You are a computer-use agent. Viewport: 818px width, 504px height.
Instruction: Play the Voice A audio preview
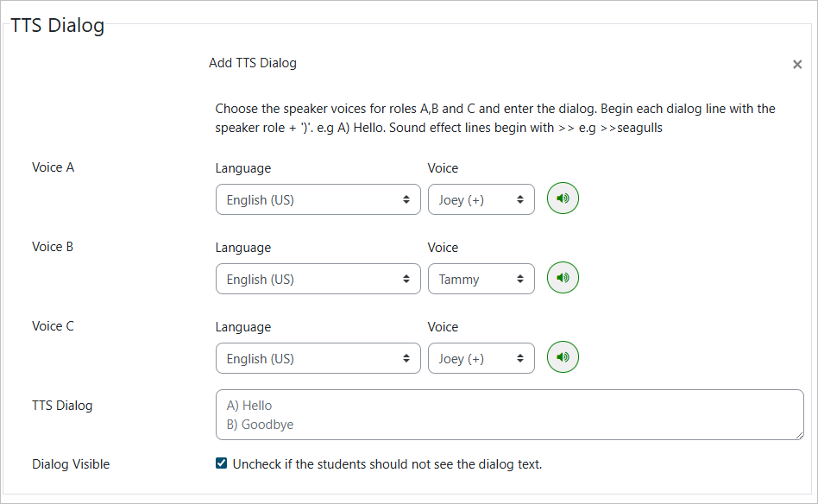pos(563,198)
